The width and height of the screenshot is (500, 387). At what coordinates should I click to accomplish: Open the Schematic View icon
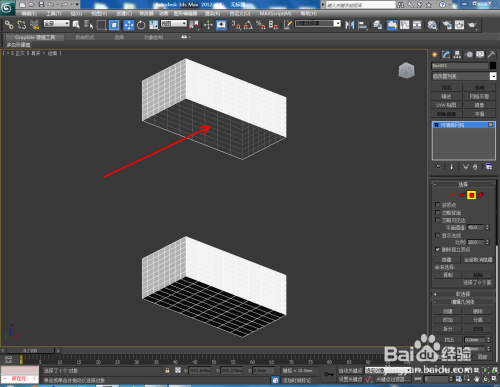(x=417, y=25)
